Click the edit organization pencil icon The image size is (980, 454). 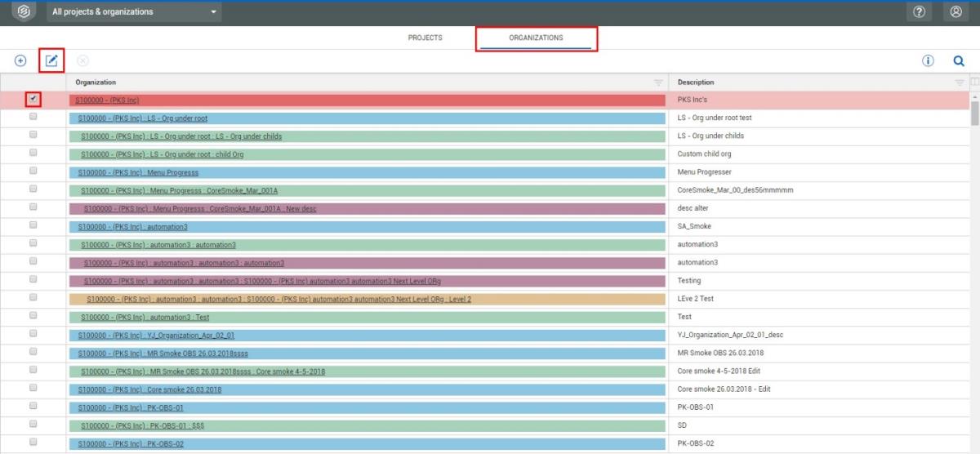click(x=51, y=61)
